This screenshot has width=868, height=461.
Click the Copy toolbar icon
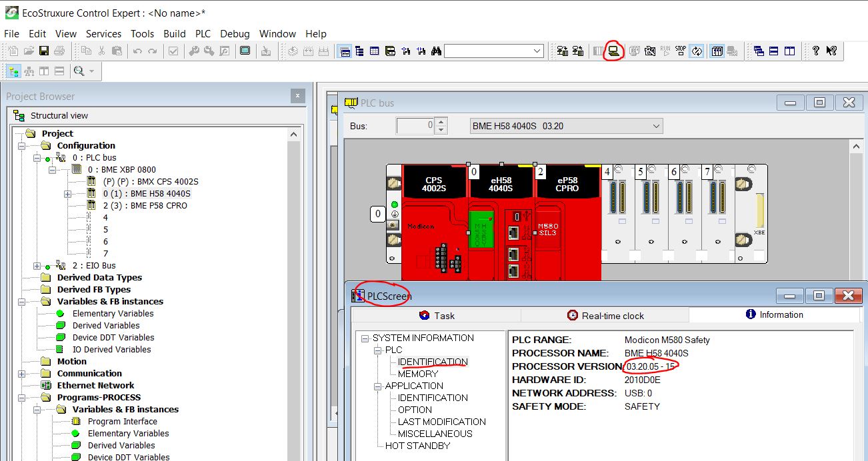pyautogui.click(x=86, y=51)
